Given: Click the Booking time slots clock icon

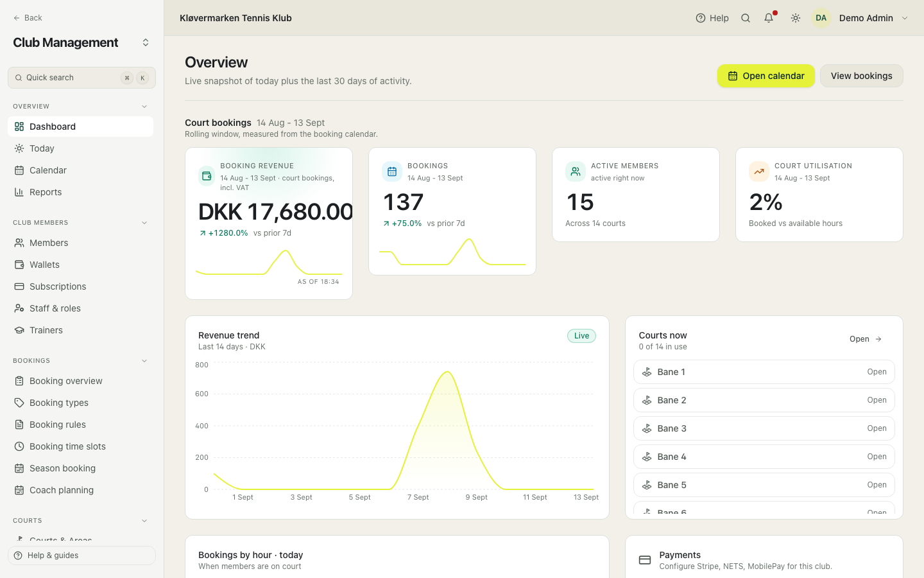Looking at the screenshot, I should 19,446.
